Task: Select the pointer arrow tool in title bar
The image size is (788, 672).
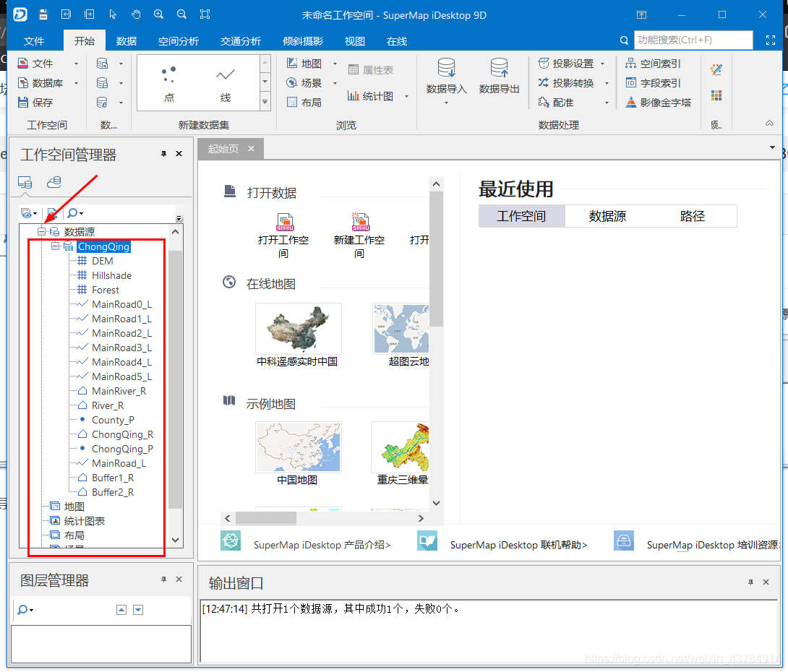Action: click(113, 14)
